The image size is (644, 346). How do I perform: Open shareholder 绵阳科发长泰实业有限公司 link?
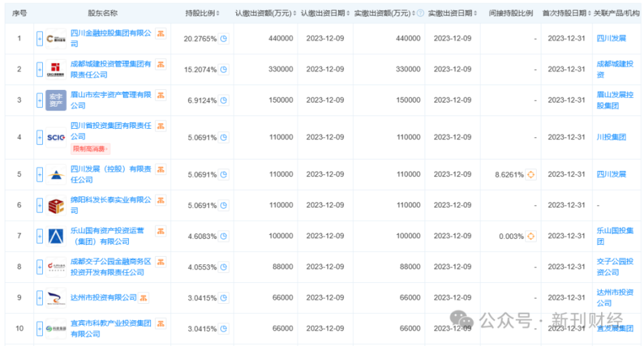[111, 205]
